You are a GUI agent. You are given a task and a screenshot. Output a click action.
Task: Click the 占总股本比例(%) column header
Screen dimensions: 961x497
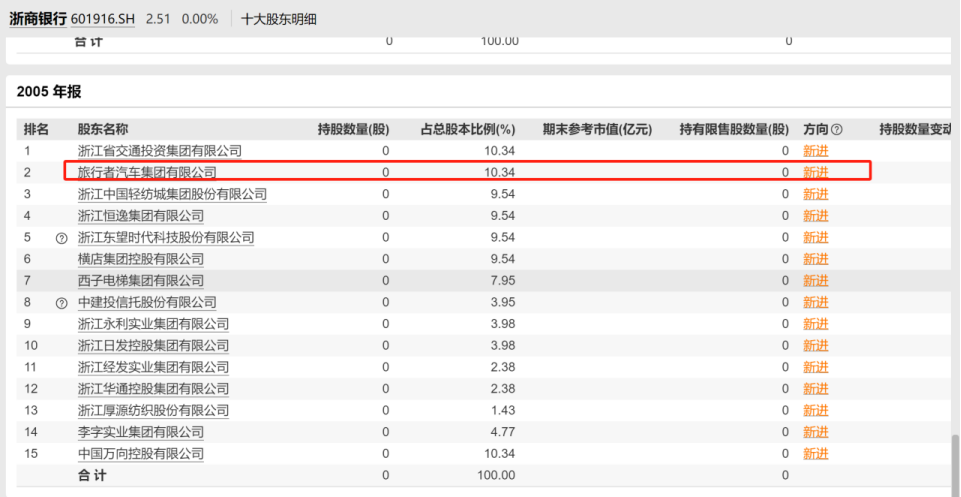467,129
